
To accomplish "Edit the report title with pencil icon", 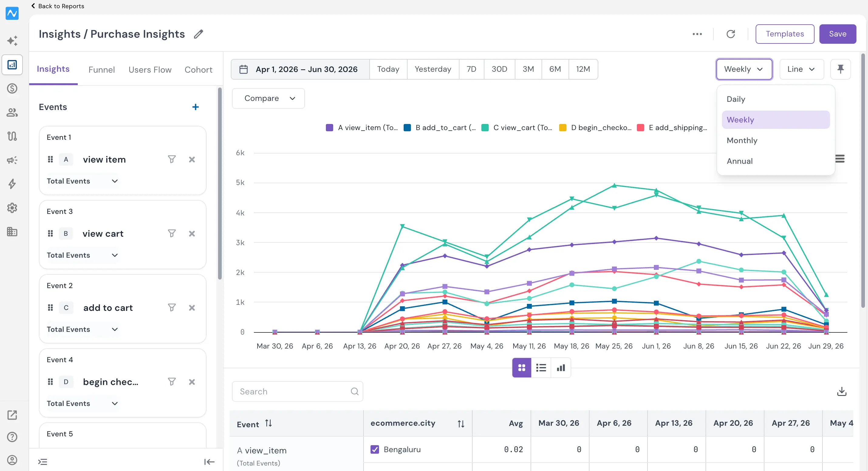I will click(x=198, y=34).
